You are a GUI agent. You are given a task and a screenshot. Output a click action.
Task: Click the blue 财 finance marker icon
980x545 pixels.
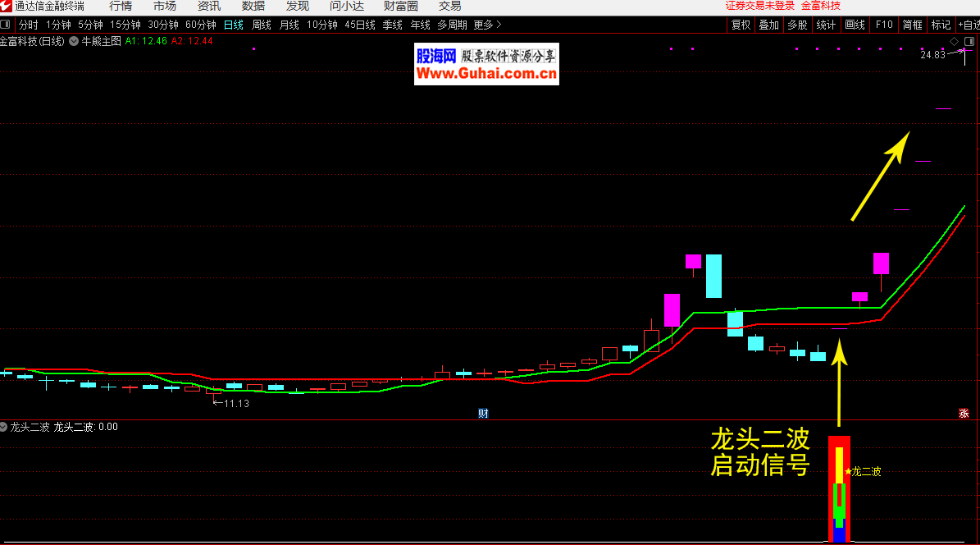[x=483, y=413]
